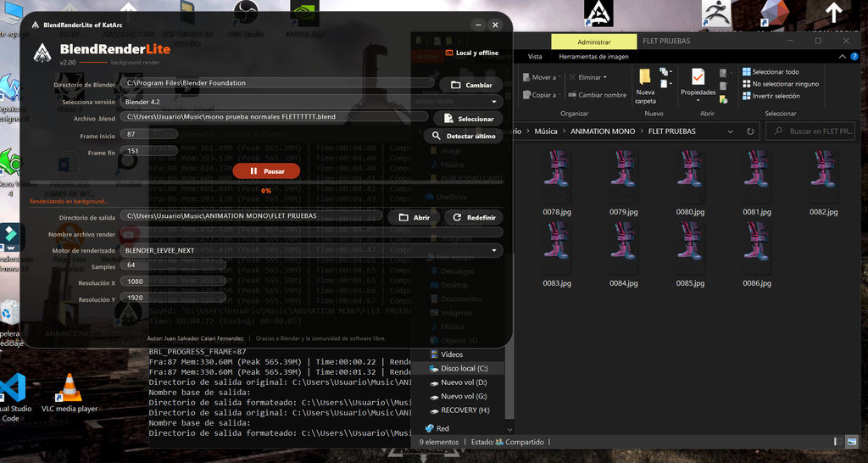This screenshot has height=463, width=868.
Task: Click the Buscar en FLET PRUEBAS search box
Action: coord(810,131)
